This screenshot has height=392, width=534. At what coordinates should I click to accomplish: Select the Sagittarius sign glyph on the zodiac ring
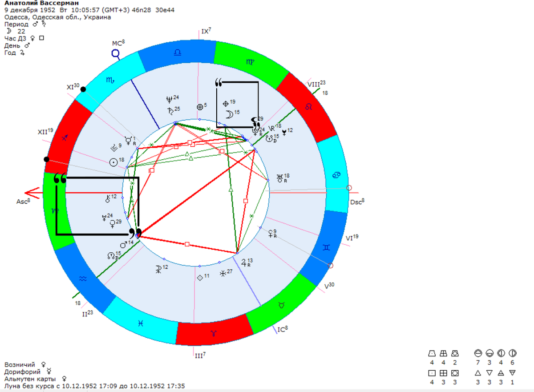coord(64,139)
